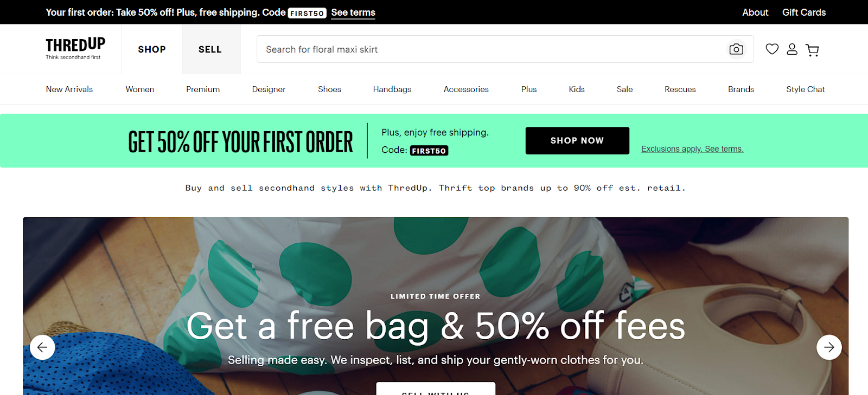The image size is (868, 395).
Task: Click the SHOP NOW button
Action: coord(577,140)
